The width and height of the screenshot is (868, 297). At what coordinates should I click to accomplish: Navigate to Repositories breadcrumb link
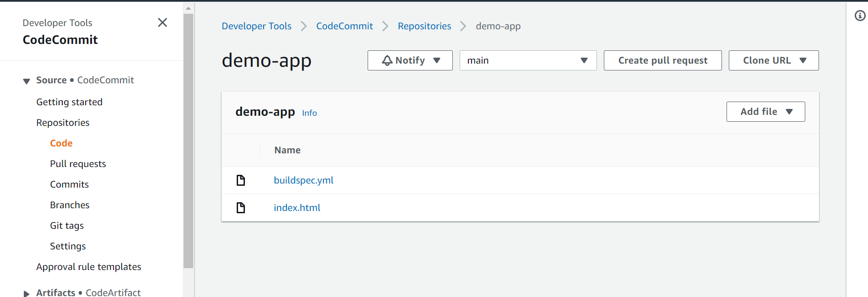[x=424, y=26]
